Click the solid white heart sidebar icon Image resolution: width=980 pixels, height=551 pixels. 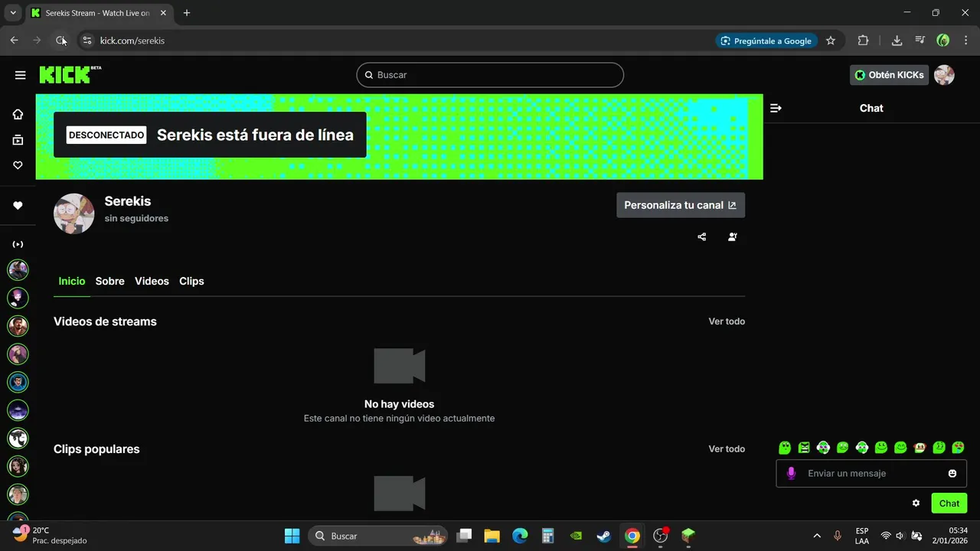(18, 205)
